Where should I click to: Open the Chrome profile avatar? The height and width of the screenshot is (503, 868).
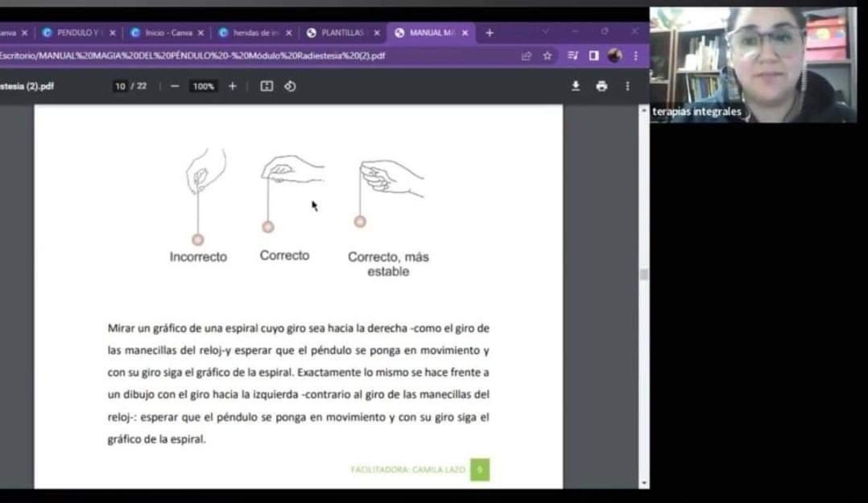point(615,56)
